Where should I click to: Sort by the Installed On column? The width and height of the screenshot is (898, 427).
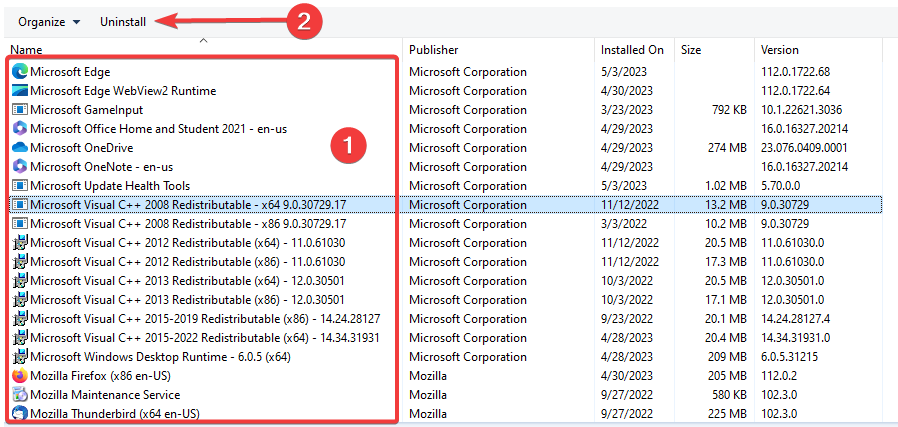tap(632, 49)
